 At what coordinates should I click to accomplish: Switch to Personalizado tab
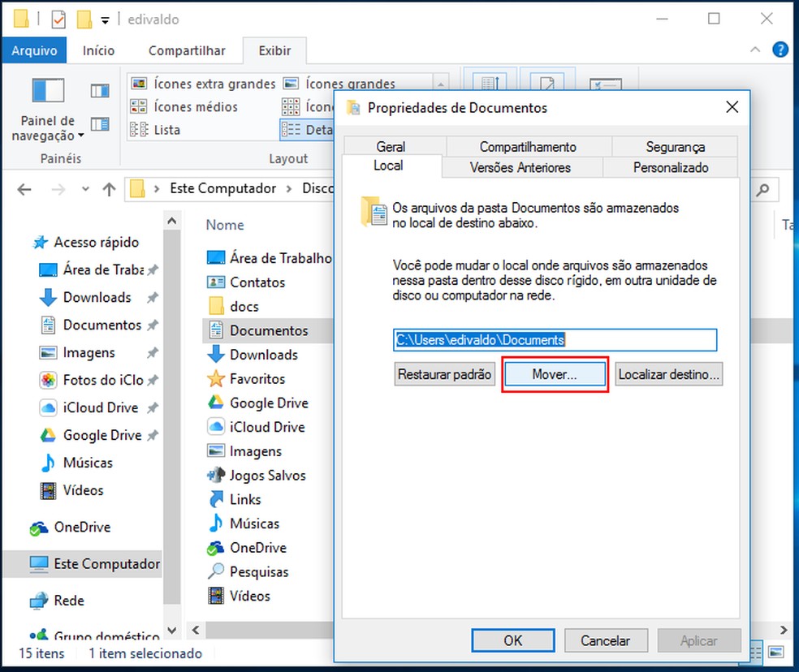tap(671, 167)
